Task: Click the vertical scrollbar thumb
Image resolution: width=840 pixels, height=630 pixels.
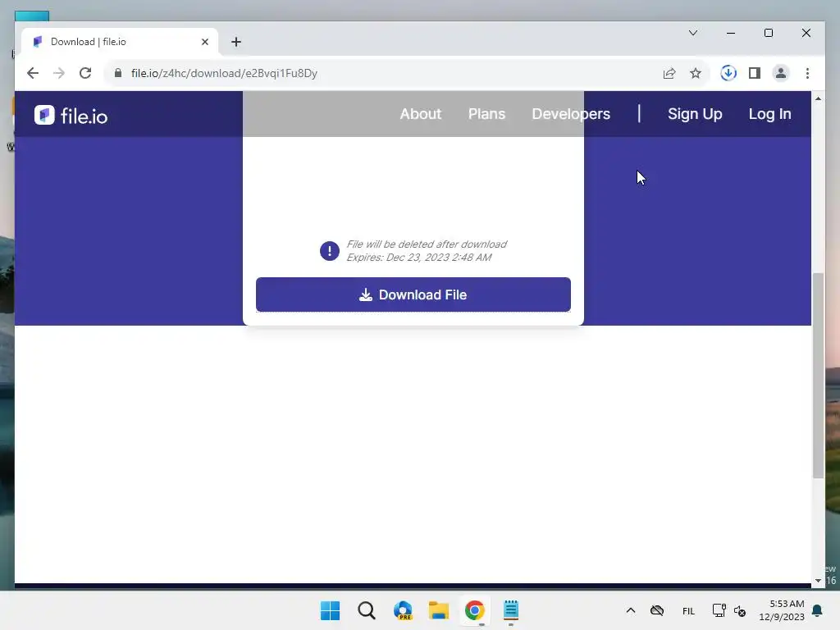Action: tap(818, 375)
